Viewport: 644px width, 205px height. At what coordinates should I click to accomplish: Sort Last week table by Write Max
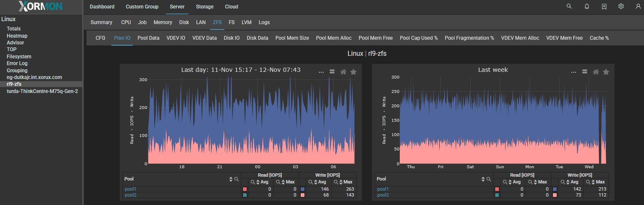coord(593,182)
